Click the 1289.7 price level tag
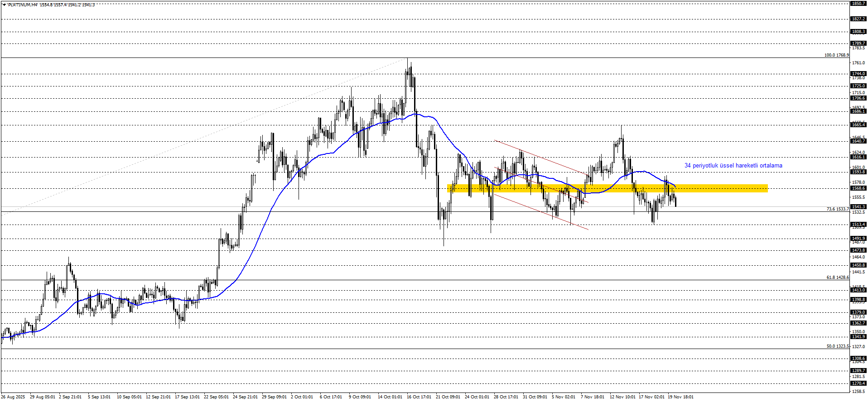Viewport: 868px width, 402px height. point(858,371)
